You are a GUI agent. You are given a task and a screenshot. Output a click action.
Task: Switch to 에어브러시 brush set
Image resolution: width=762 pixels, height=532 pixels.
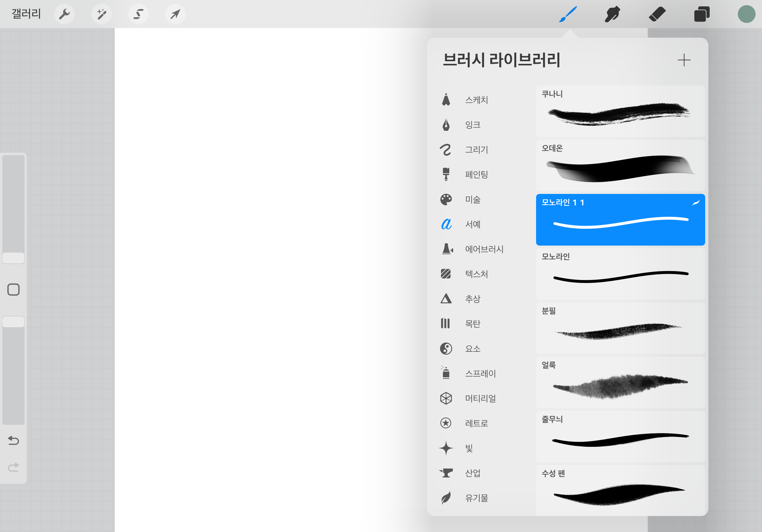[484, 249]
